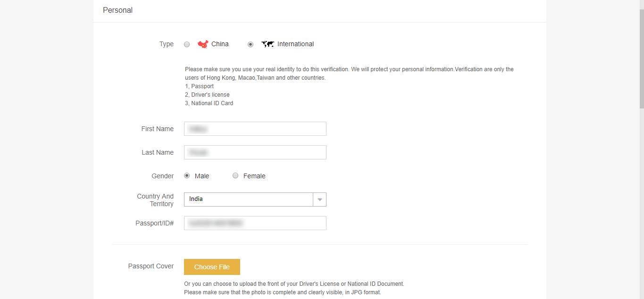Viewport: 644px width, 299px height.
Task: Open the country dropdown arrow
Action: [320, 199]
